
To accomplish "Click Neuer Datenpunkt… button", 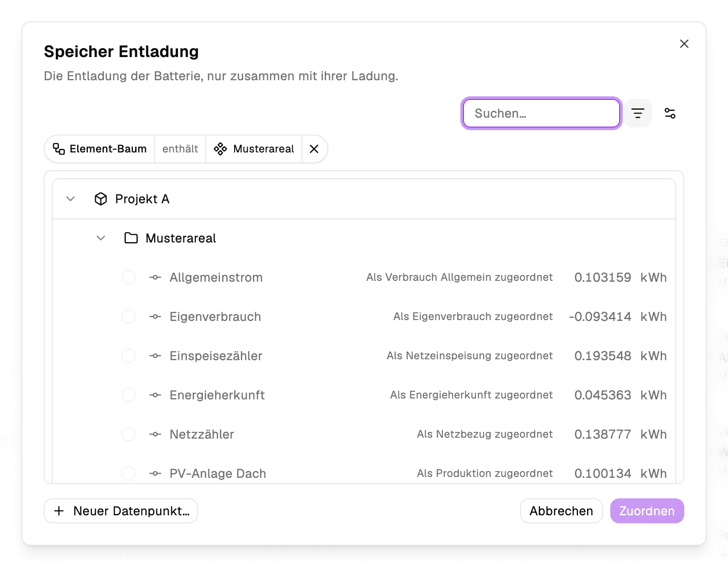I will (x=121, y=511).
